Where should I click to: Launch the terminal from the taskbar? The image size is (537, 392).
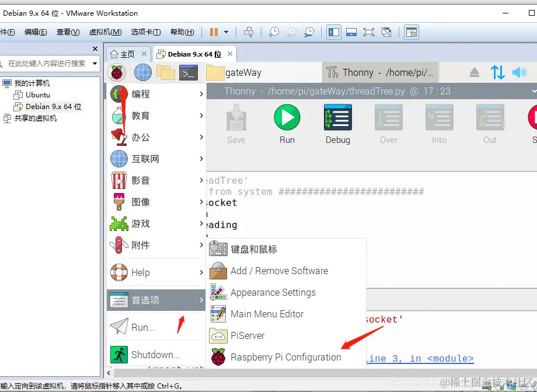tap(189, 72)
